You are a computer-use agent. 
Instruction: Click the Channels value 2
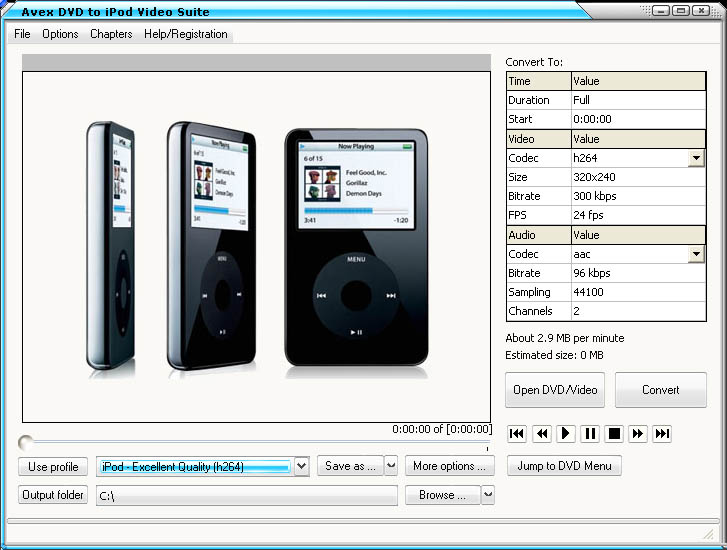638,311
